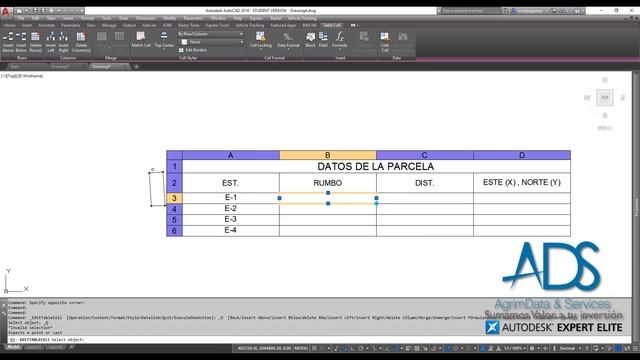Open the Dimension menu in menu bar
Image resolution: width=640 pixels, height=360 pixels.
[145, 18]
